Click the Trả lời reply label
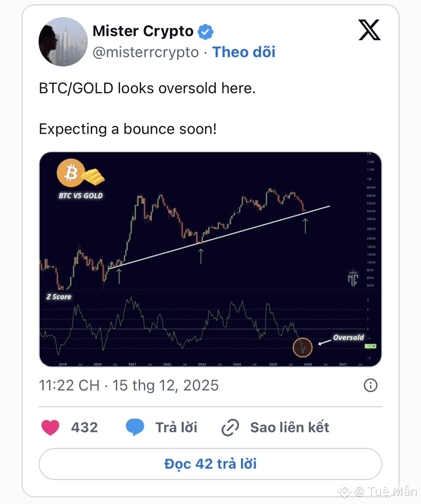The height and width of the screenshot is (504, 421). (176, 428)
